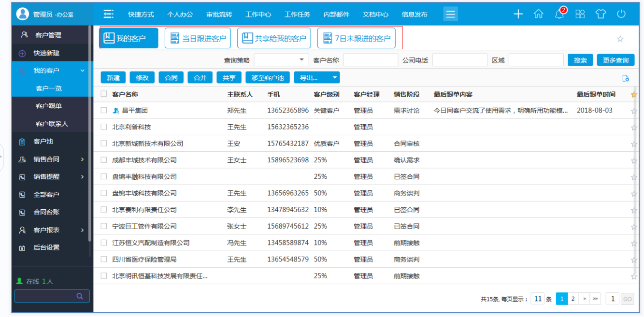Check the box for 北京利普科技
644x317 pixels.
(103, 127)
